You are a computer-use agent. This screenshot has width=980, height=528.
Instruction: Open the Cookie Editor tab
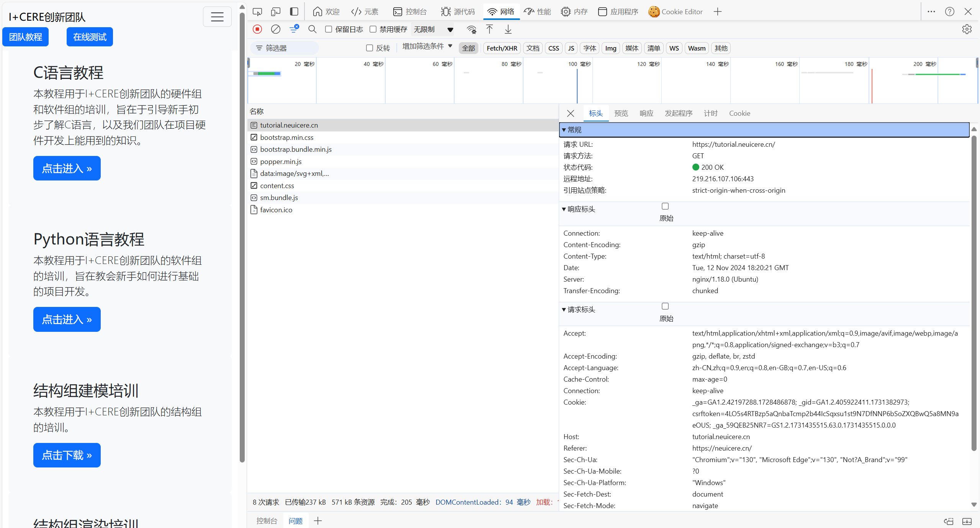(676, 11)
